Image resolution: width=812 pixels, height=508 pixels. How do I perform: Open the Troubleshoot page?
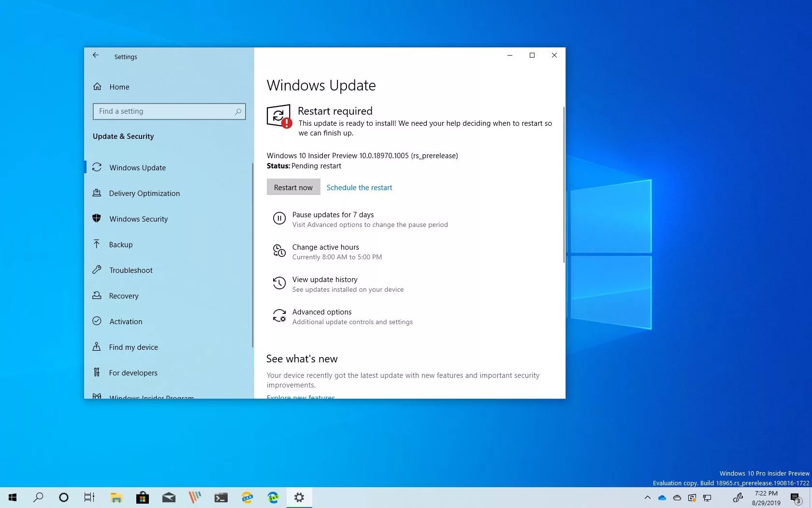point(130,270)
